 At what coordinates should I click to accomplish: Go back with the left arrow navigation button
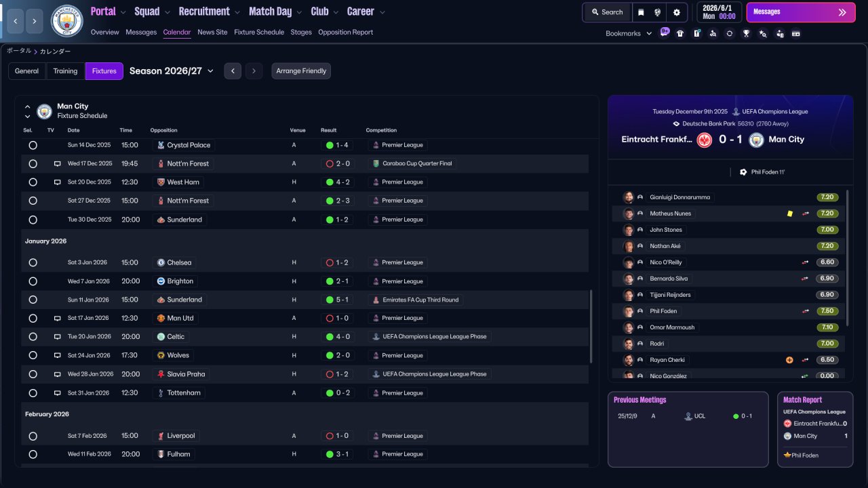coord(15,21)
